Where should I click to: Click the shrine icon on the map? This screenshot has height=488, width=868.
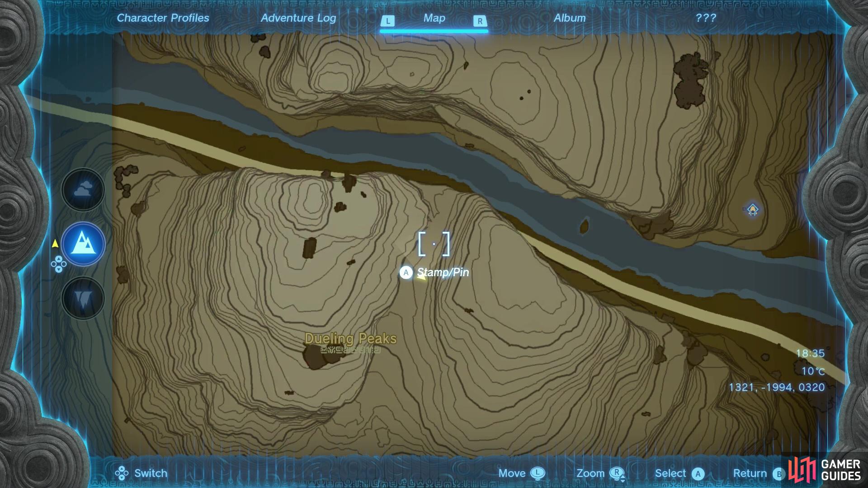752,210
